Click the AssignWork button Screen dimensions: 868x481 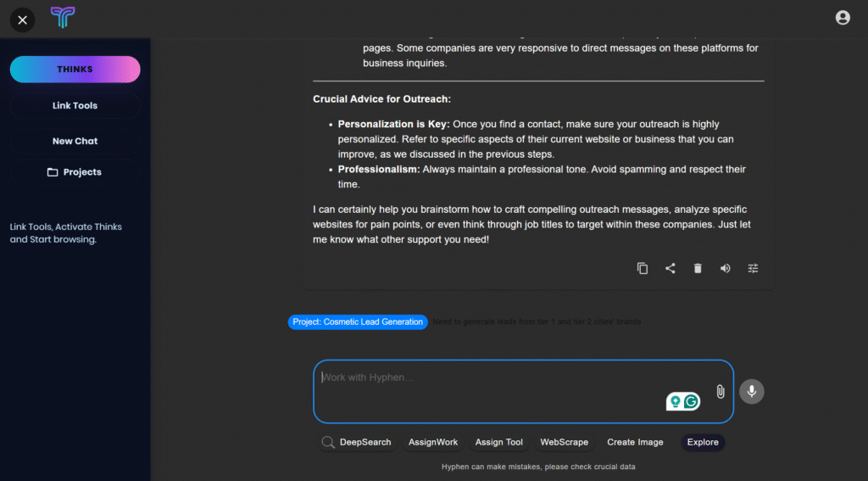(x=432, y=442)
